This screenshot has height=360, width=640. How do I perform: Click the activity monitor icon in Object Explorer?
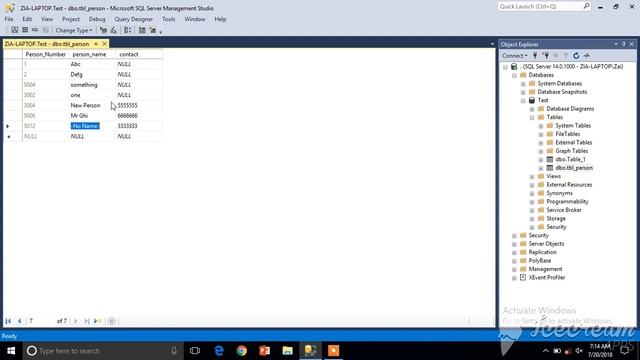tap(587, 56)
